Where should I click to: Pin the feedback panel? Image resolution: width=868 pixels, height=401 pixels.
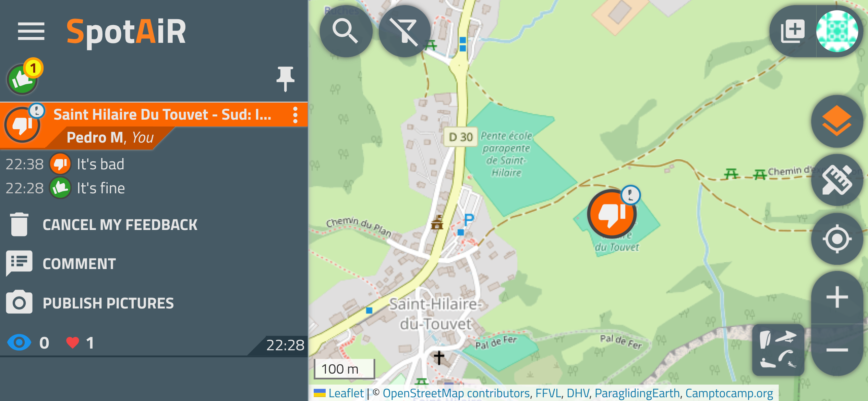point(285,79)
